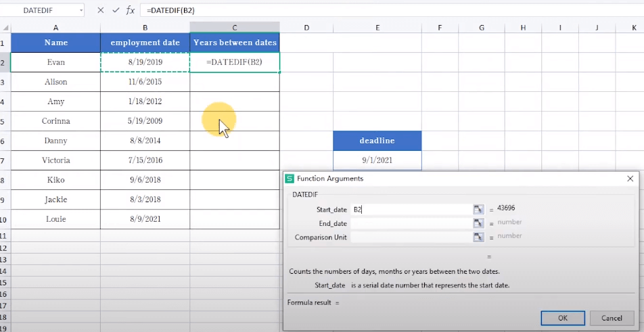The height and width of the screenshot is (332, 644).
Task: Select cell with employment date 11/6/2015
Action: click(145, 82)
